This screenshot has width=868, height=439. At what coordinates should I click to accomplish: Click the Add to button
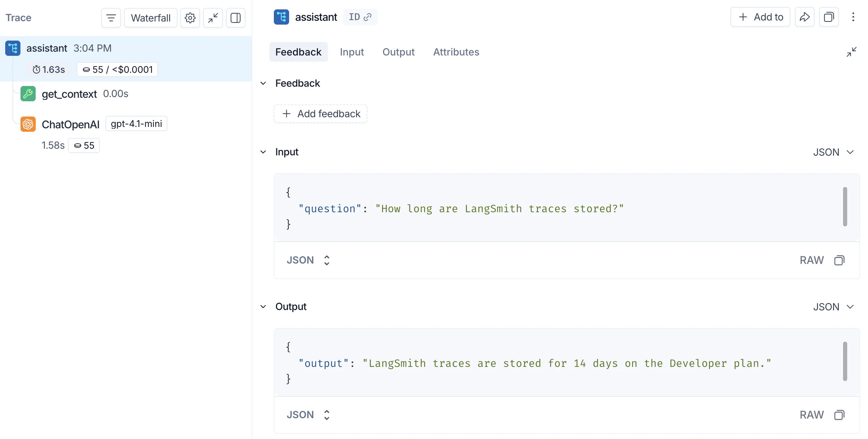click(760, 17)
